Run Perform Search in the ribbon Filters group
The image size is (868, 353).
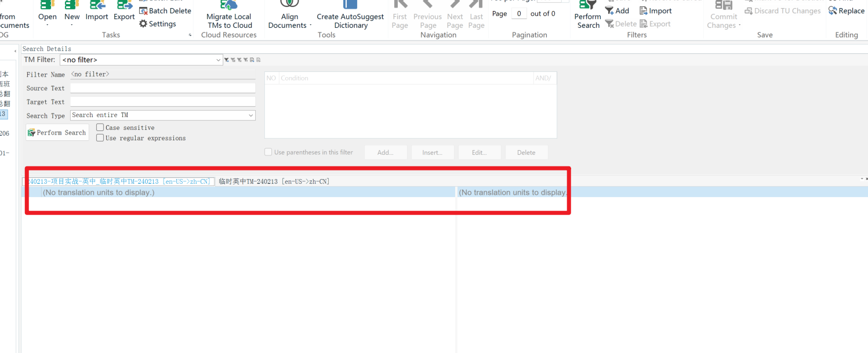(588, 14)
